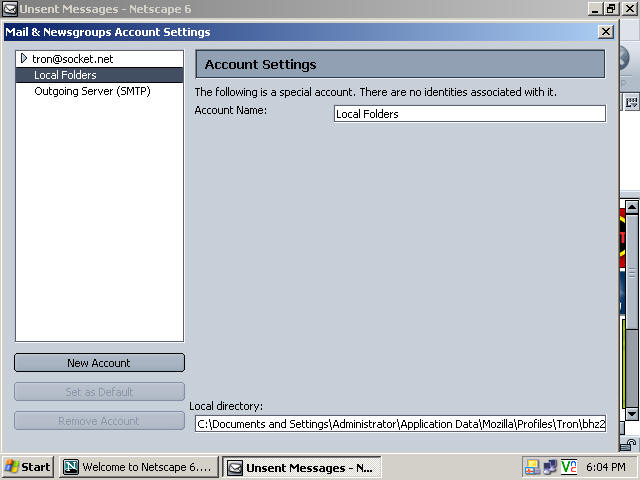This screenshot has width=640, height=480.
Task: Click the network computers tray icon
Action: 550,467
